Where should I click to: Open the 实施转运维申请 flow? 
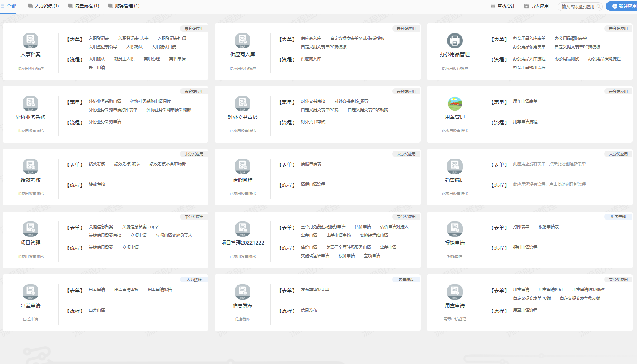(x=315, y=256)
